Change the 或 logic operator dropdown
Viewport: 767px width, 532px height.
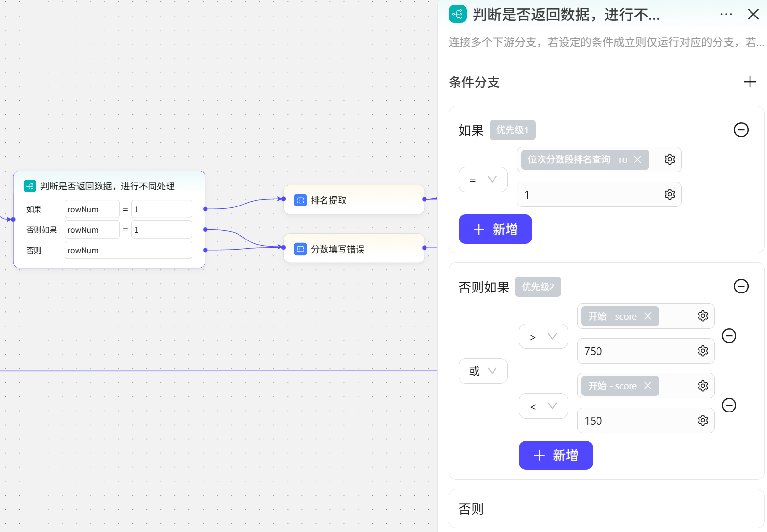pos(483,371)
